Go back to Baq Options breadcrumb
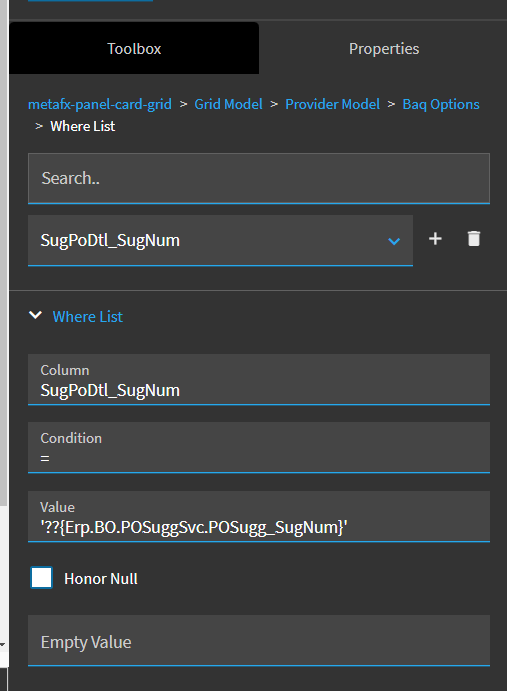Image resolution: width=507 pixels, height=691 pixels. pos(441,104)
